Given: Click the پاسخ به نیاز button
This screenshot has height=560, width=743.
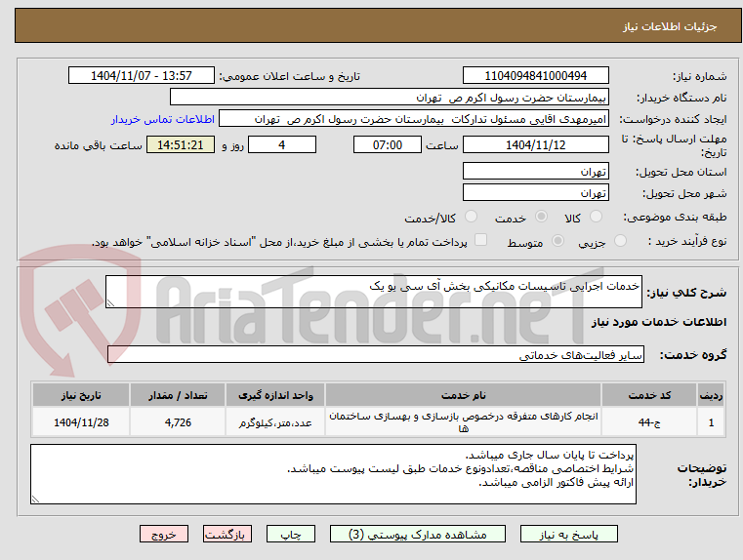Looking at the screenshot, I should pyautogui.click(x=568, y=534).
